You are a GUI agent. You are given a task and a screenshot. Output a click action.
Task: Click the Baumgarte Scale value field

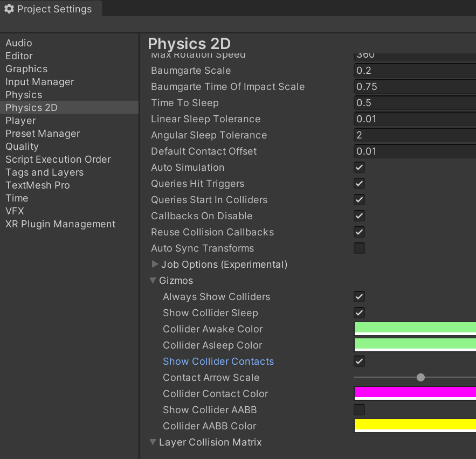pyautogui.click(x=415, y=71)
